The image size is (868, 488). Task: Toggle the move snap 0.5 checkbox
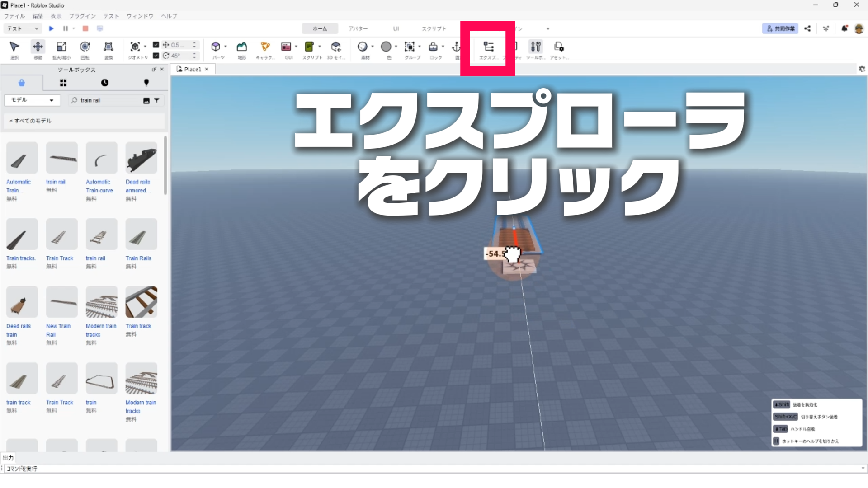pyautogui.click(x=156, y=45)
